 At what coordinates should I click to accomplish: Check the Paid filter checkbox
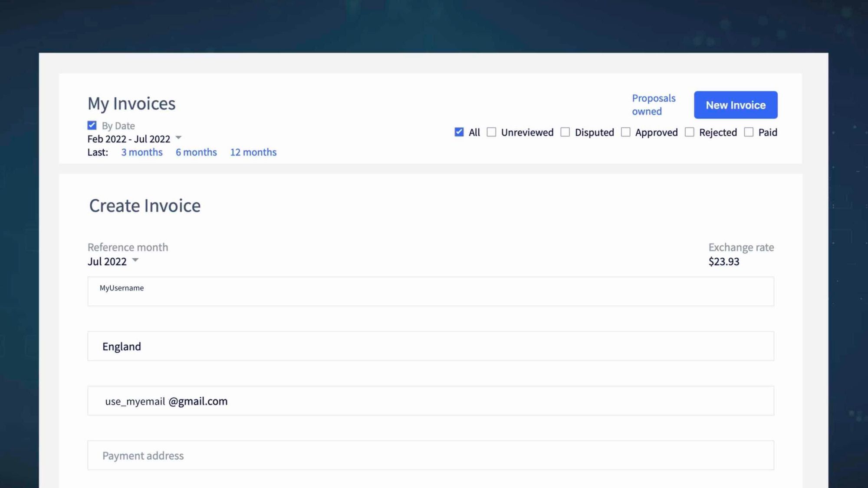[x=749, y=132]
